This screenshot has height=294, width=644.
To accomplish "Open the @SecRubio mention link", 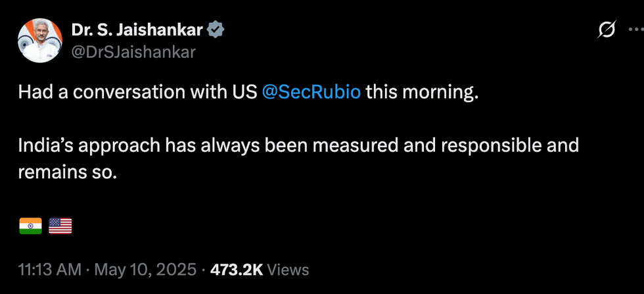I will (311, 92).
